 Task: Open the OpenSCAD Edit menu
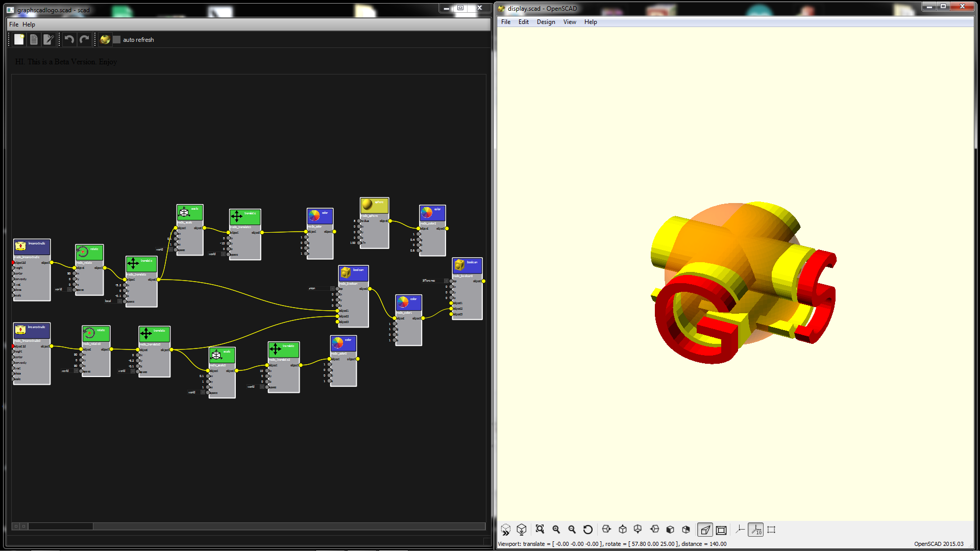coord(524,22)
